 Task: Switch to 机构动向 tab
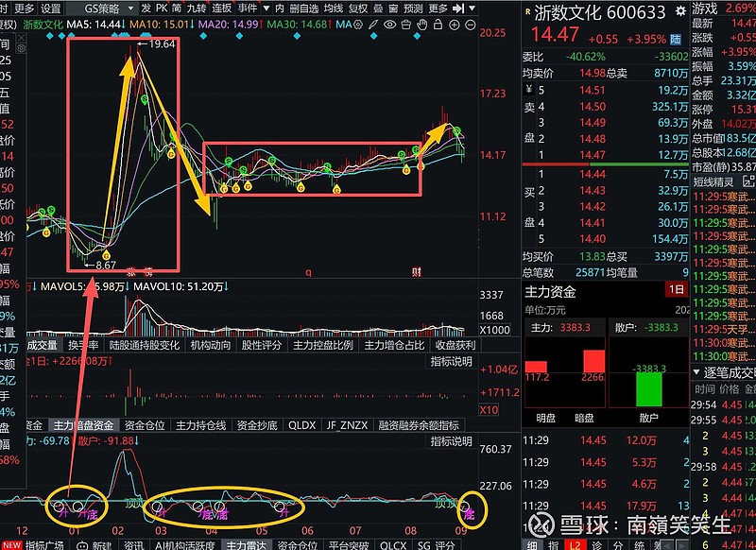click(x=211, y=345)
